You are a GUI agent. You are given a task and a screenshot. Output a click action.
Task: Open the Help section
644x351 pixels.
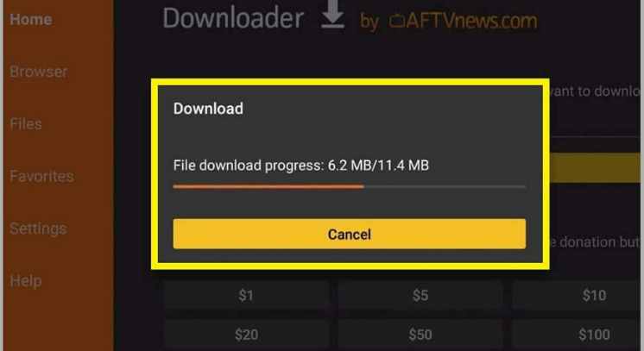26,281
